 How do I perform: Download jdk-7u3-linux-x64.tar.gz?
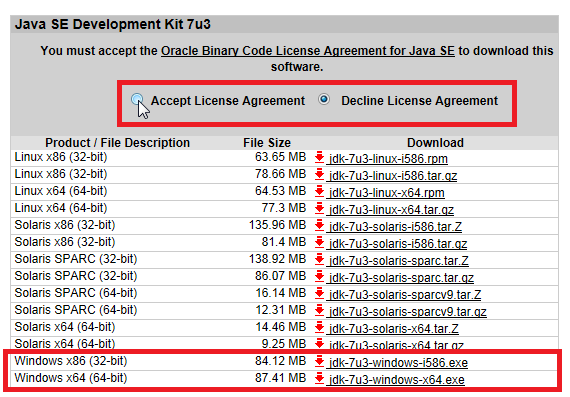click(392, 210)
